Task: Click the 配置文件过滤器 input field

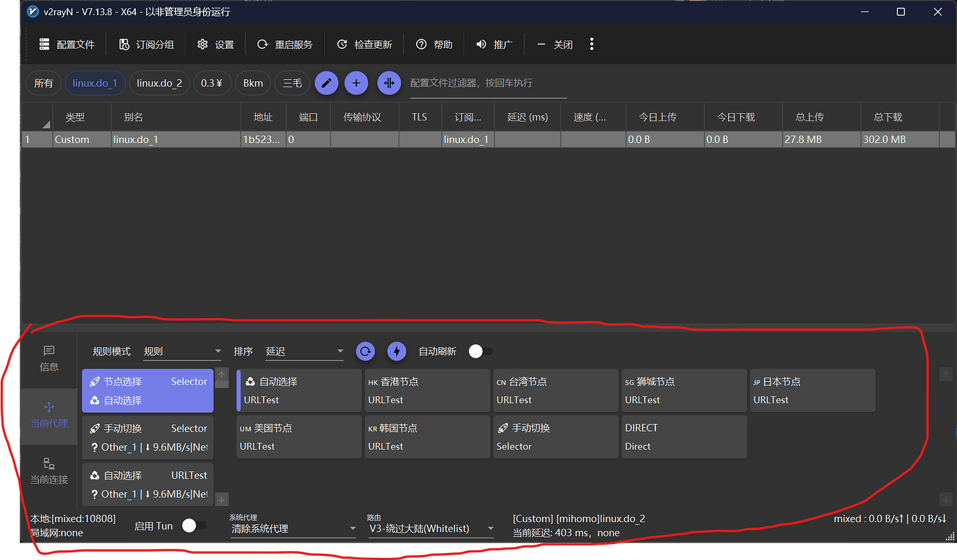Action: 488,83
